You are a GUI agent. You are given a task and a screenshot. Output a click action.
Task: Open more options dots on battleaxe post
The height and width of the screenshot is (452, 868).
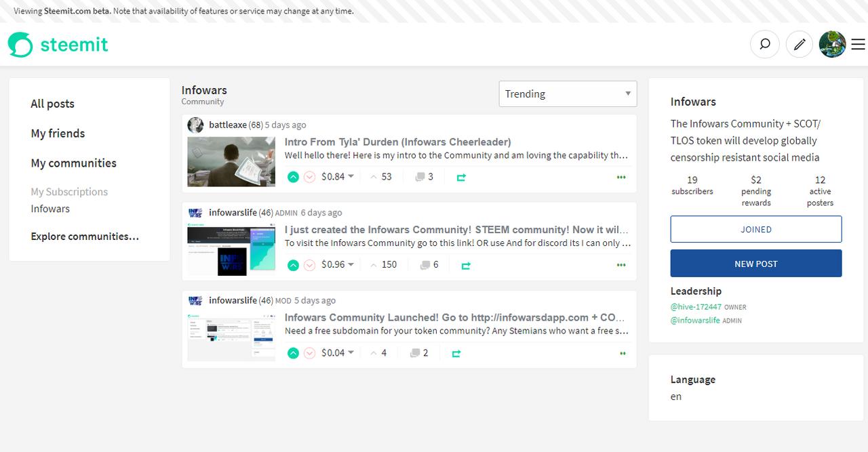pyautogui.click(x=621, y=177)
